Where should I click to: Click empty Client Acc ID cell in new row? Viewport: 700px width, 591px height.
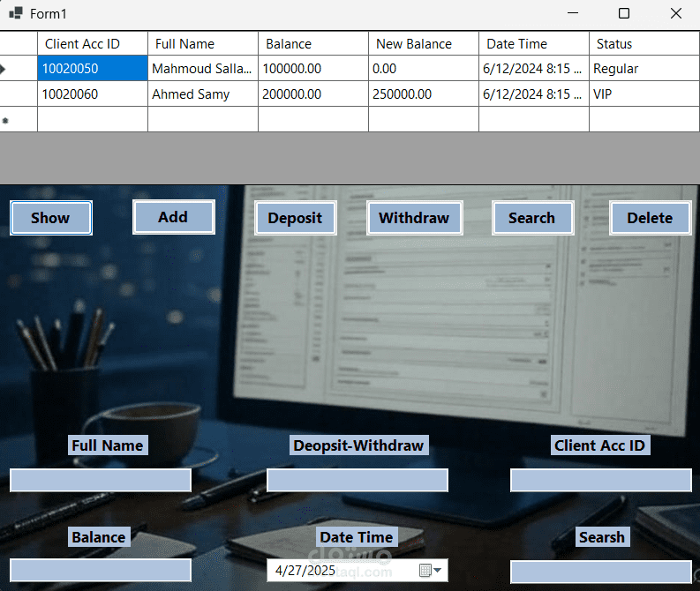pyautogui.click(x=93, y=119)
